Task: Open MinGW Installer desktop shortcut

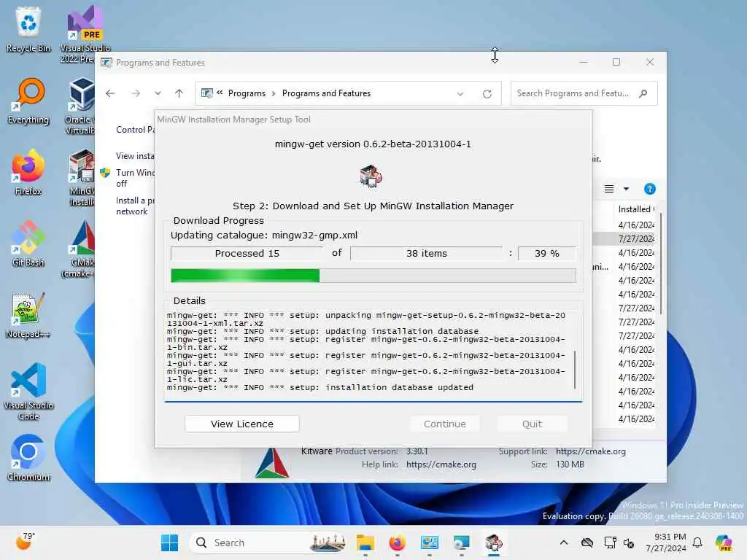Action: (82, 177)
